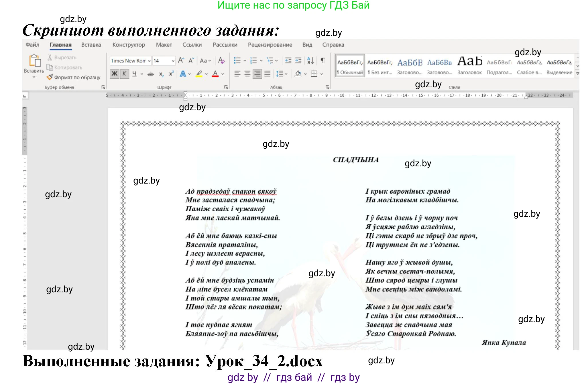Click the bullet list icon
The width and height of the screenshot is (588, 384).
point(237,60)
